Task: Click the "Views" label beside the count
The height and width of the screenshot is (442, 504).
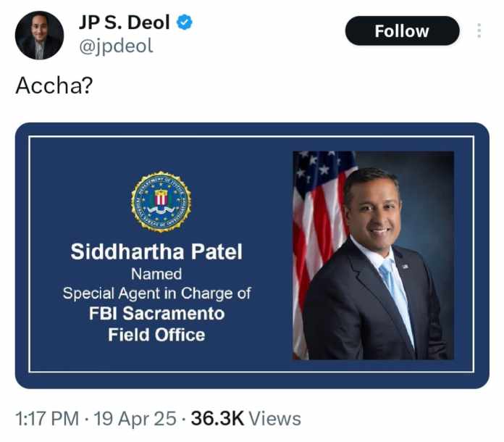Action: tap(276, 419)
